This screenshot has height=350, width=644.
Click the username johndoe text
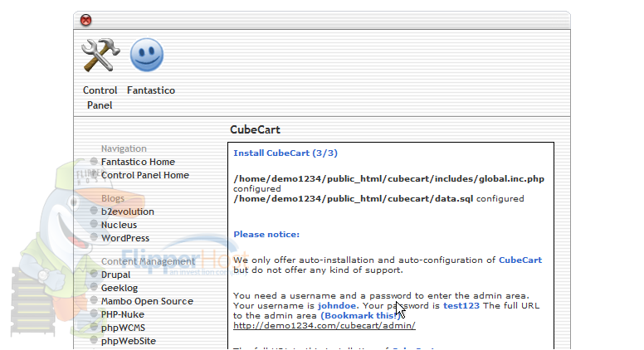(x=337, y=306)
